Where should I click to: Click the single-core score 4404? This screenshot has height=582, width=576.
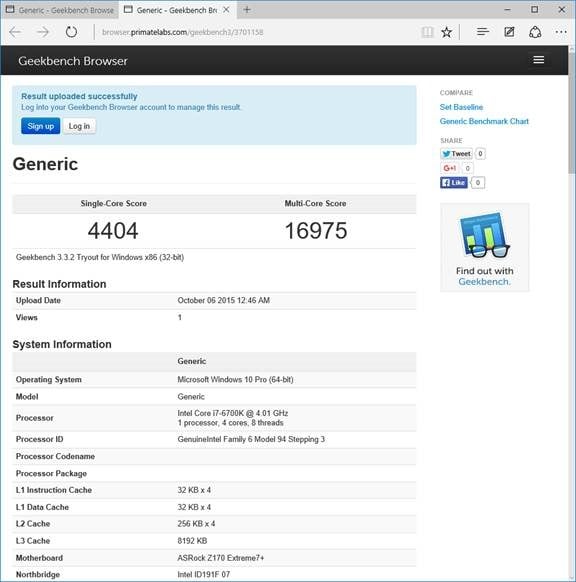coord(113,230)
